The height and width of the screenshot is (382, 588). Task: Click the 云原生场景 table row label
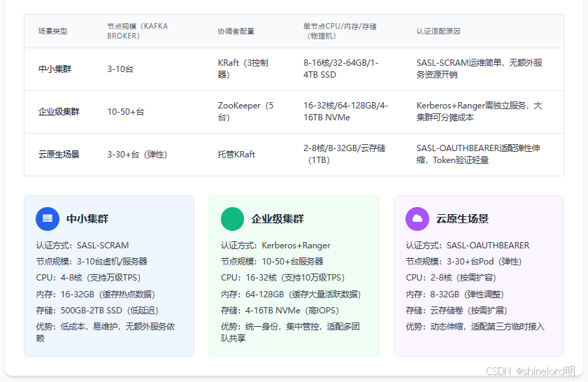coord(59,155)
